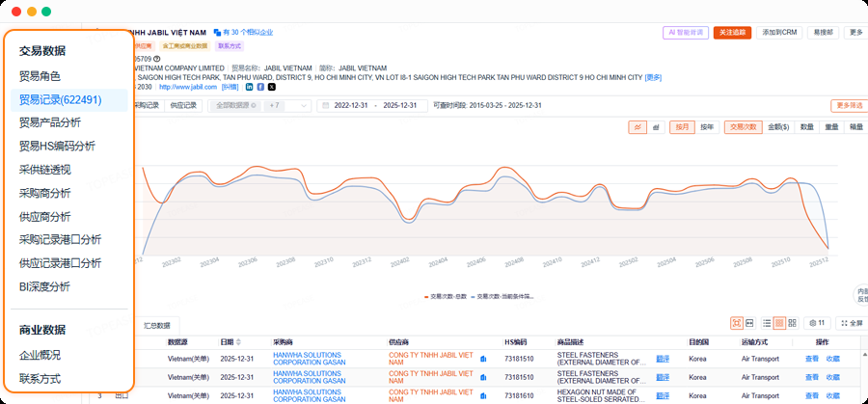868x404 pixels.
Task: Switch chart to line graph icon
Action: [637, 126]
